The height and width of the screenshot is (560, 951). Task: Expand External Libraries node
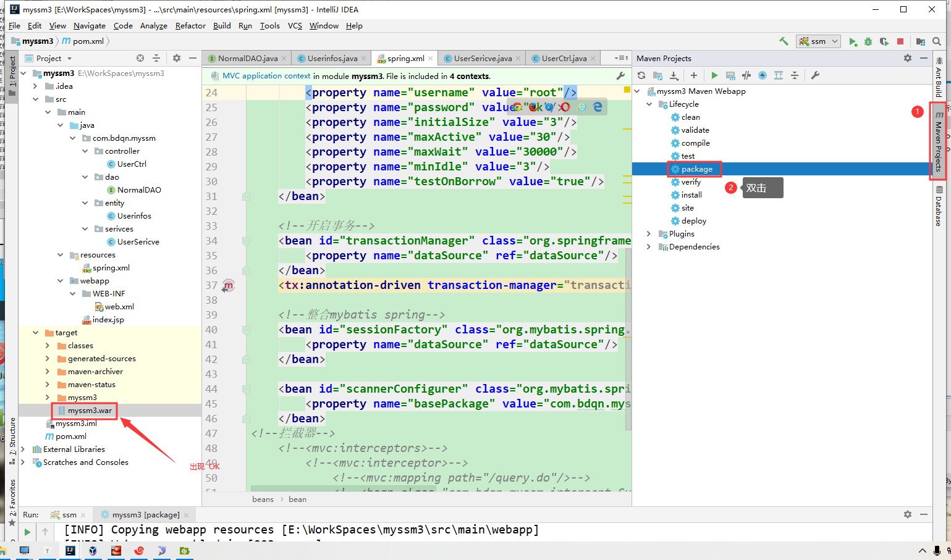[x=23, y=449]
